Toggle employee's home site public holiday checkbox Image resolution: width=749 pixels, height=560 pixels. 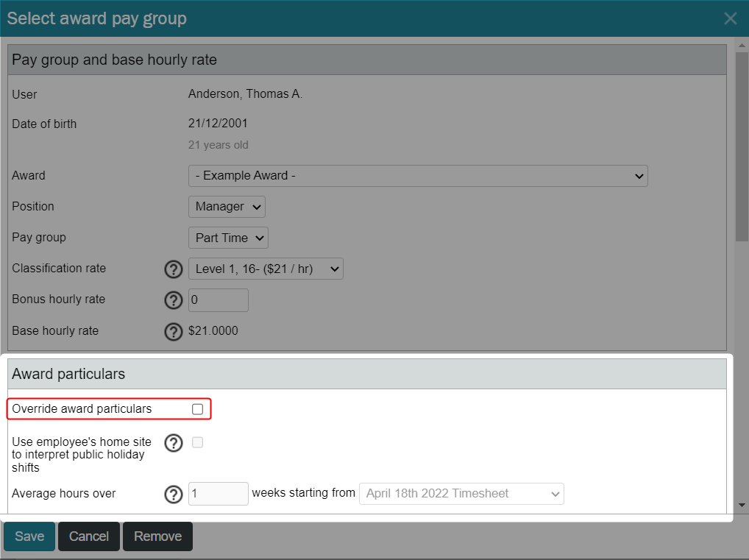[197, 442]
